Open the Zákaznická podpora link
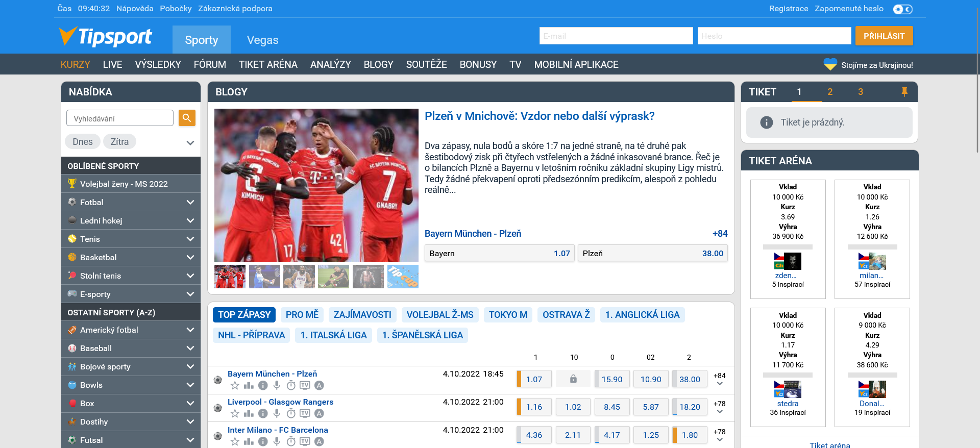 point(235,9)
